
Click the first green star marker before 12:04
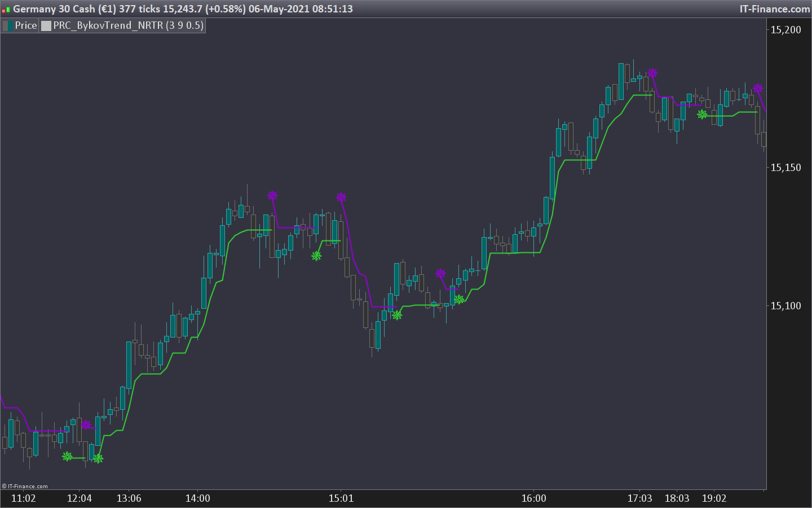click(67, 456)
